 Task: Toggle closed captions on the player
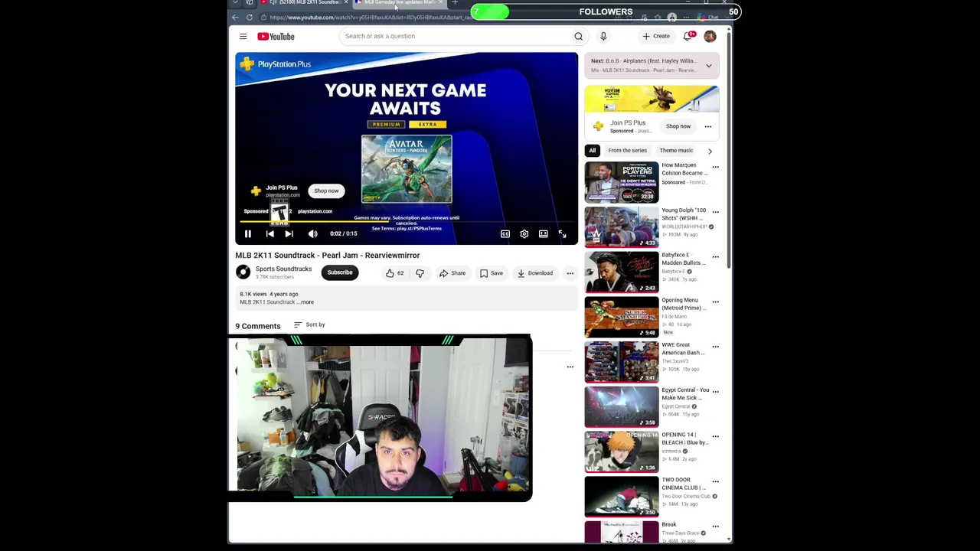pos(505,233)
